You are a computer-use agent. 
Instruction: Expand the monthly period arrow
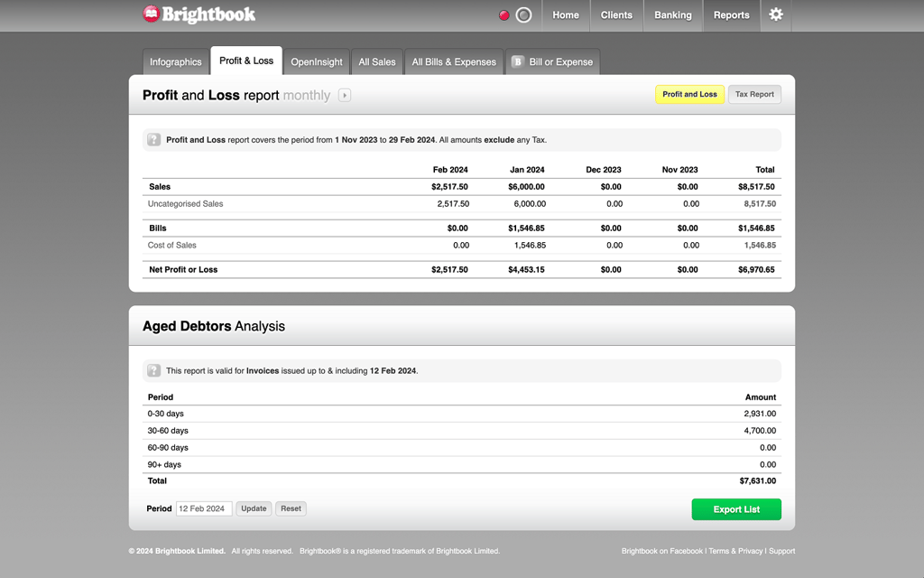tap(345, 95)
